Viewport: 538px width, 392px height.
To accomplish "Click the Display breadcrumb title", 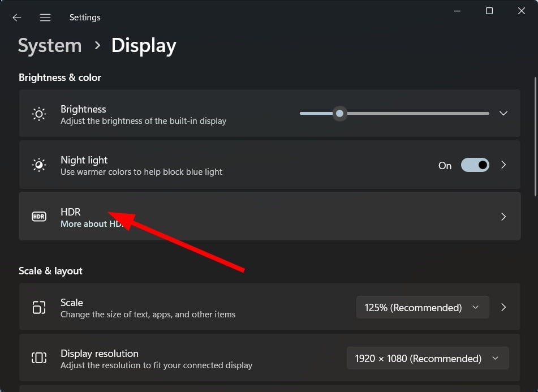I will pyautogui.click(x=144, y=46).
